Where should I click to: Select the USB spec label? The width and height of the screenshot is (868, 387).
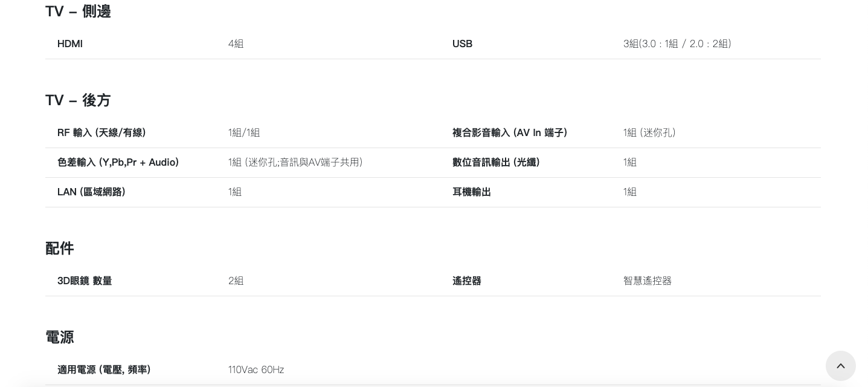(x=462, y=44)
